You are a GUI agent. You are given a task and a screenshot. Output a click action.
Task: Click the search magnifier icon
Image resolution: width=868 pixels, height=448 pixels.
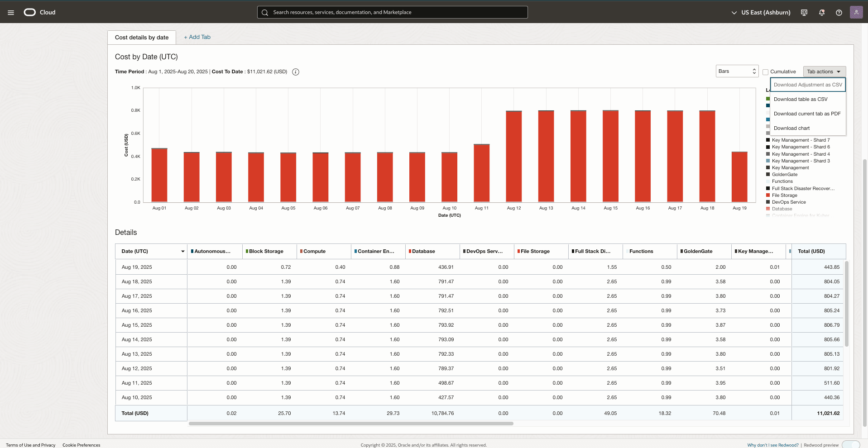265,13
